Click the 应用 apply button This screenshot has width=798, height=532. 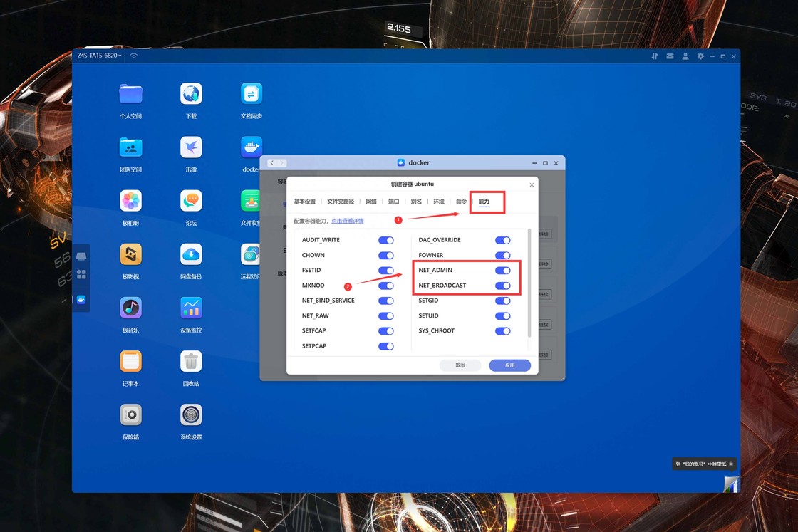pyautogui.click(x=509, y=365)
